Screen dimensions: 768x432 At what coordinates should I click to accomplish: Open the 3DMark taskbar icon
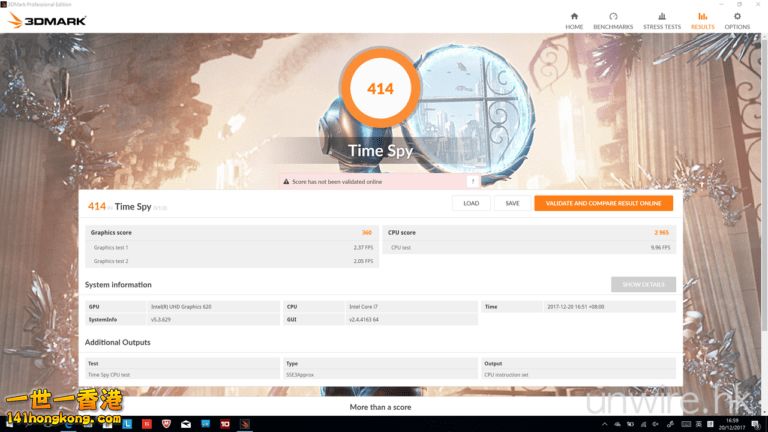tap(245, 424)
